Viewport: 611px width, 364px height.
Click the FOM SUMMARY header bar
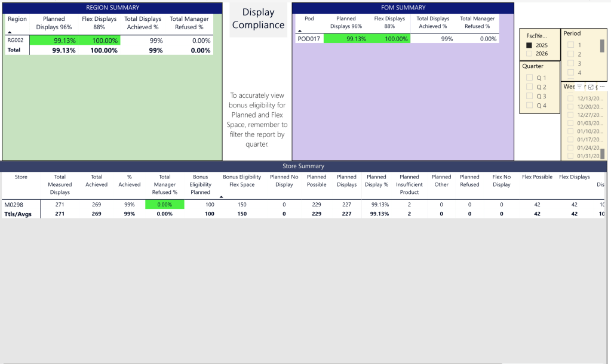click(403, 8)
